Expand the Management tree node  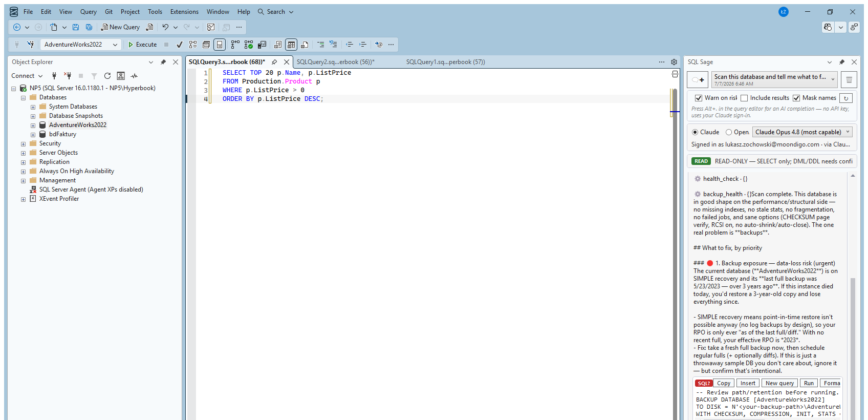pyautogui.click(x=23, y=181)
